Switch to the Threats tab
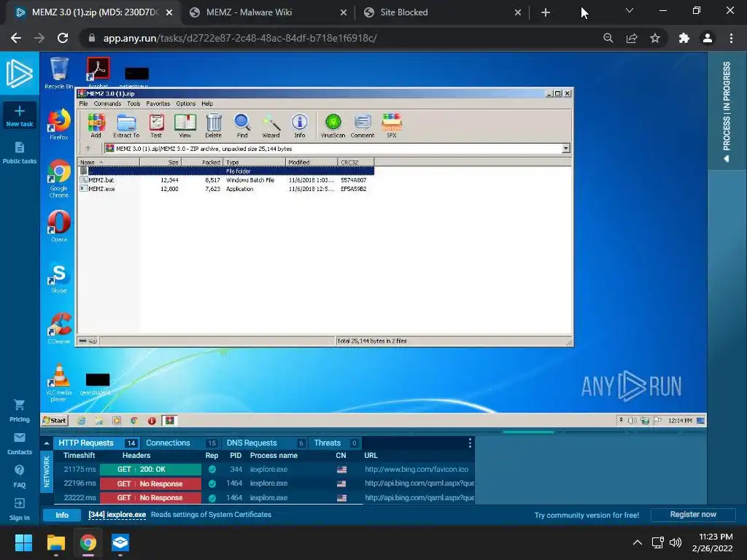Screen dimensions: 747x560 tap(336, 443)
